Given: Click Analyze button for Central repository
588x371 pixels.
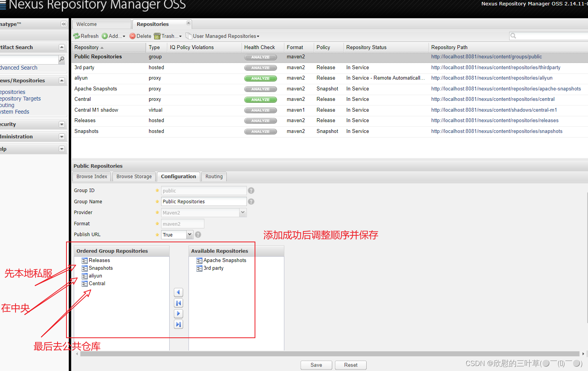Looking at the screenshot, I should pos(260,99).
